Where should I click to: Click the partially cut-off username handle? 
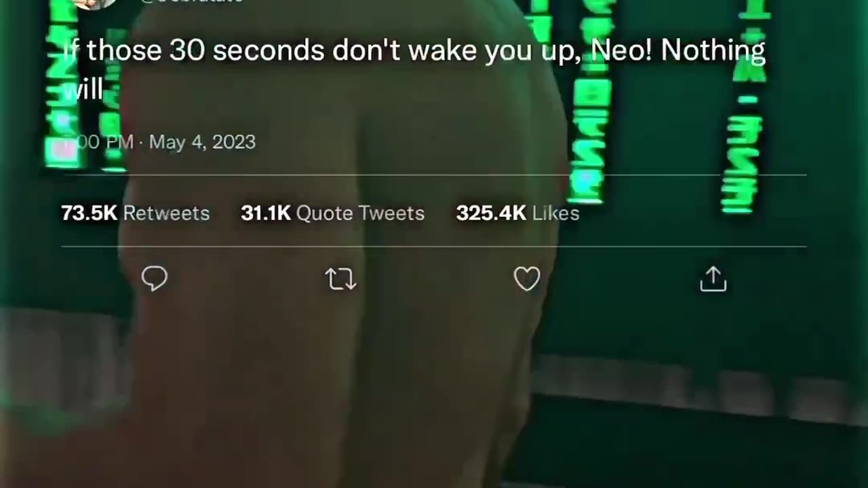coord(191,2)
